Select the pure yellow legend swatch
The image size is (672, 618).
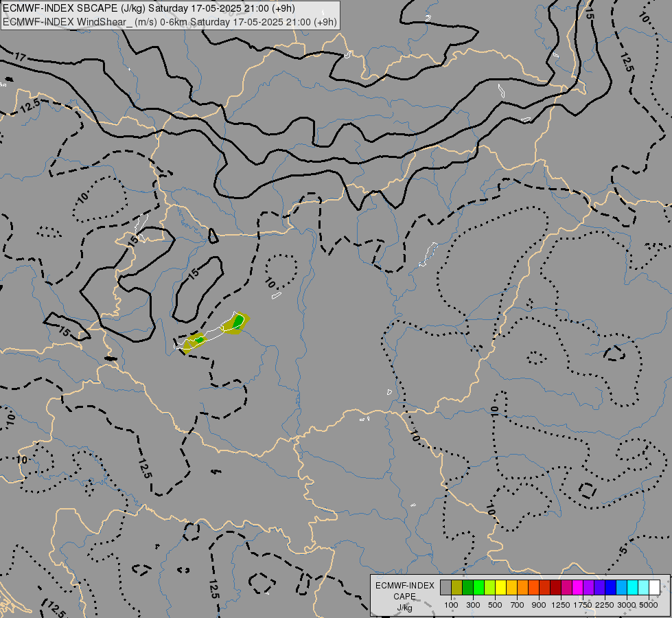coord(501,587)
